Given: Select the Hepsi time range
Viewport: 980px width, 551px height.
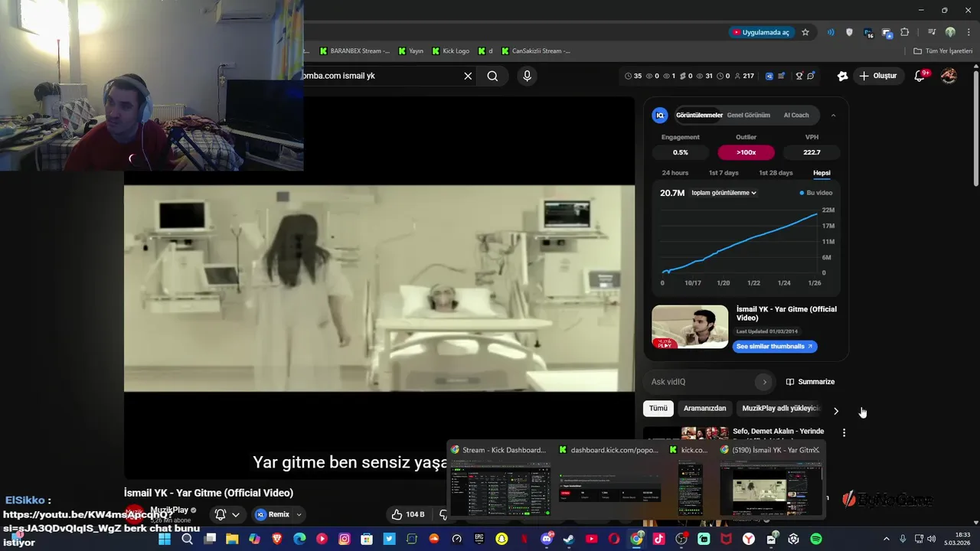Looking at the screenshot, I should click(822, 173).
